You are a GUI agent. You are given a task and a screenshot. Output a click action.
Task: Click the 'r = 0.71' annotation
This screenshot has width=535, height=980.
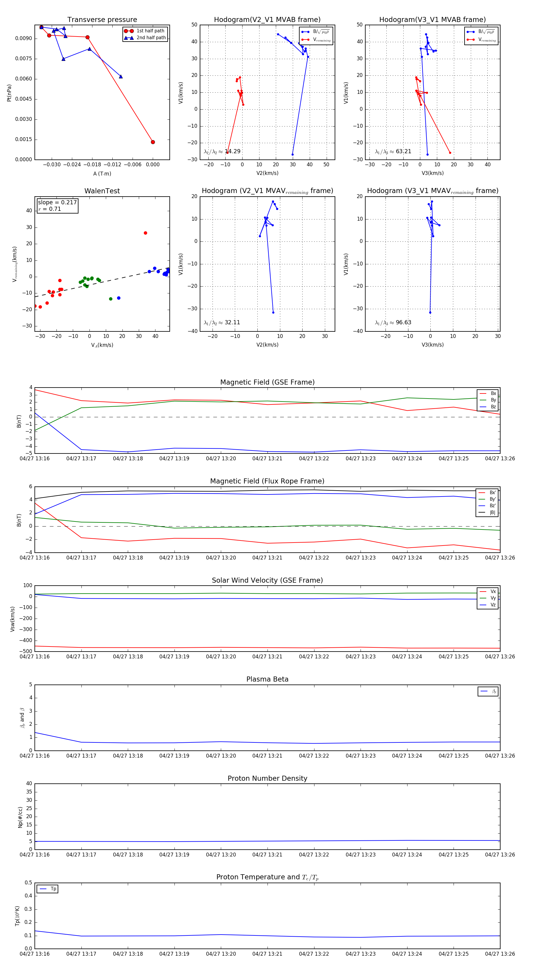point(50,209)
